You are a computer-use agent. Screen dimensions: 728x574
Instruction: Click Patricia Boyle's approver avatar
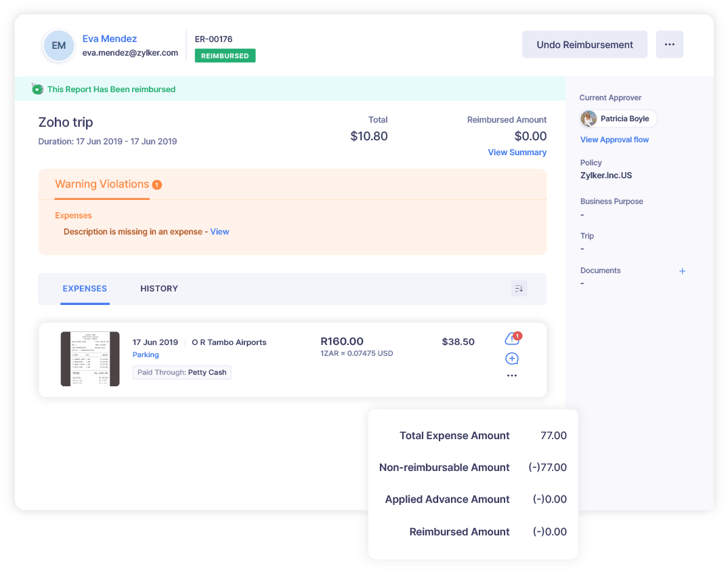point(588,119)
